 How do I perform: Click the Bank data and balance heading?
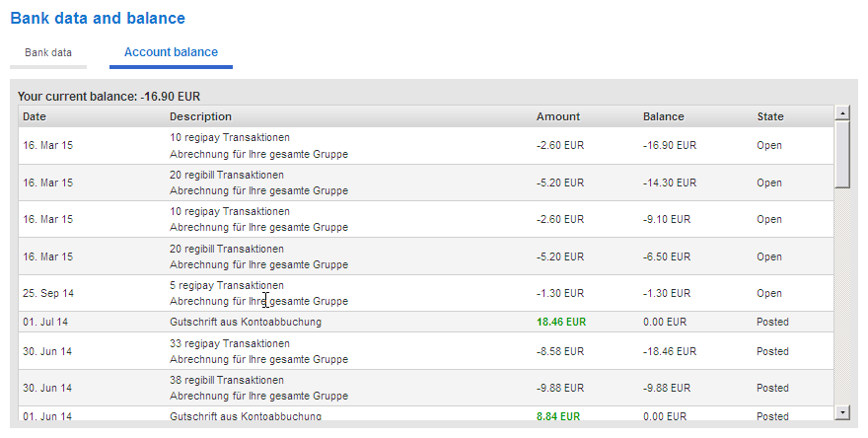click(x=98, y=19)
